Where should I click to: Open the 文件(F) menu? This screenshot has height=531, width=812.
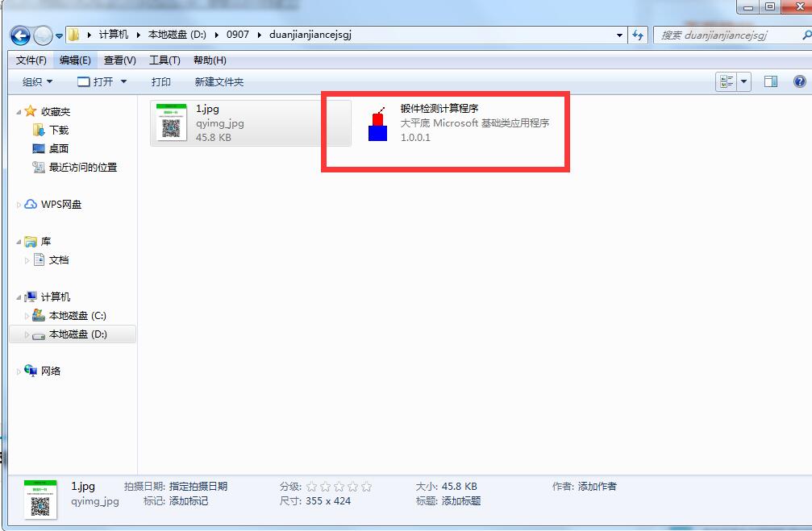31,60
